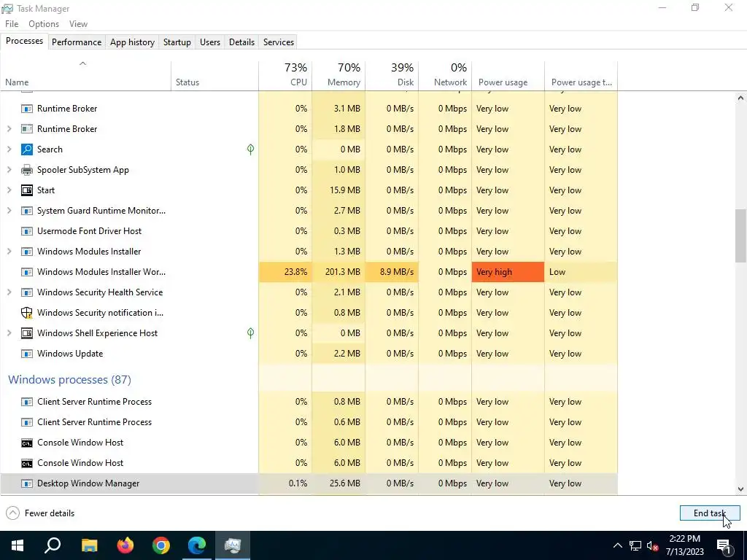Click the Search process magnifier icon

pyautogui.click(x=27, y=149)
